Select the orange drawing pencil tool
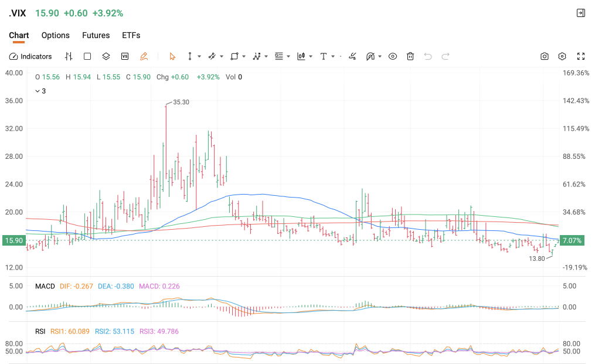 pyautogui.click(x=144, y=56)
